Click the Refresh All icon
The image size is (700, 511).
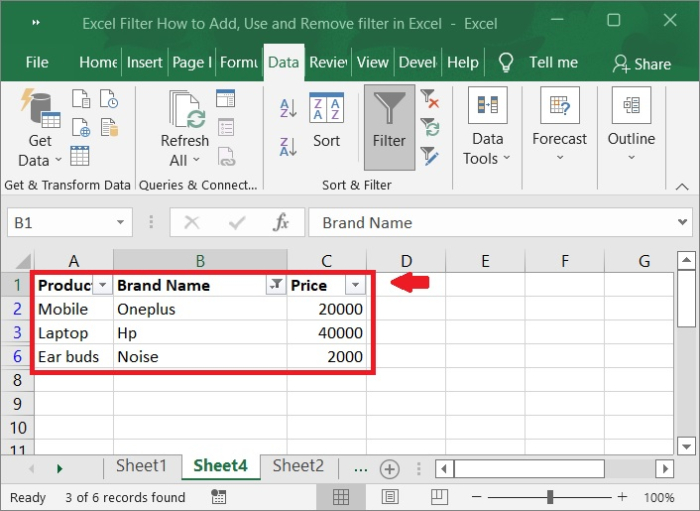coord(186,110)
